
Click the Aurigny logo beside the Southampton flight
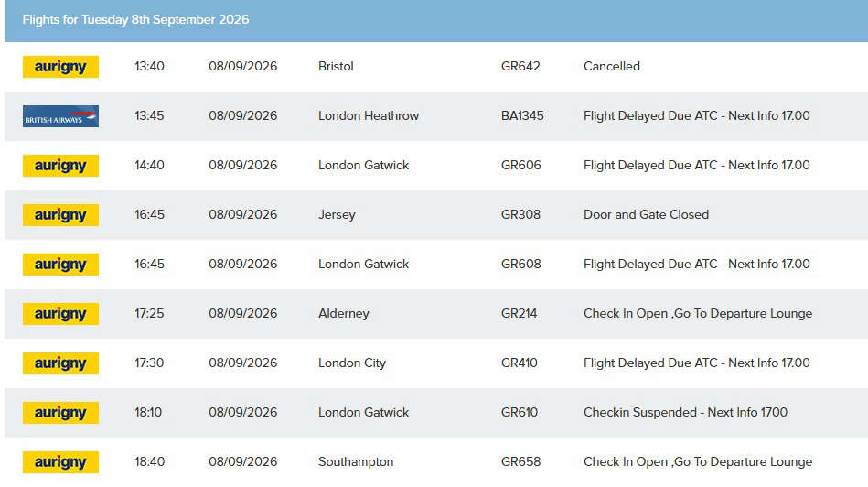[x=60, y=462]
